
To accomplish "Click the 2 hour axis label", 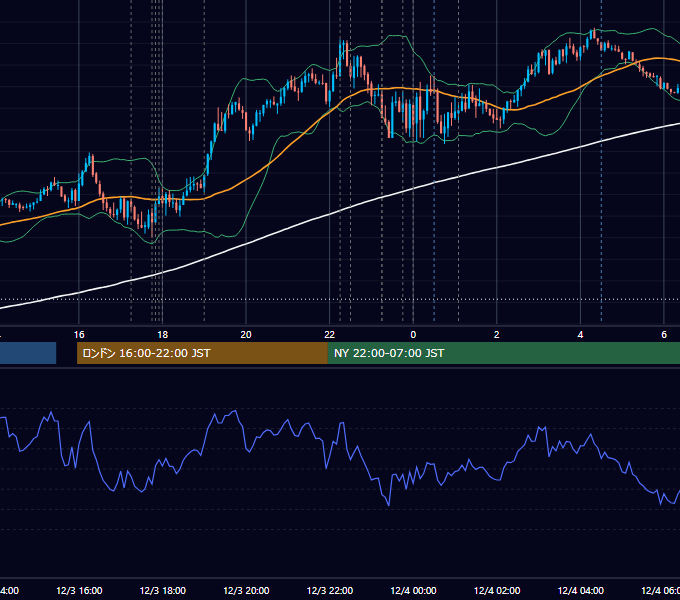I will click(x=497, y=335).
